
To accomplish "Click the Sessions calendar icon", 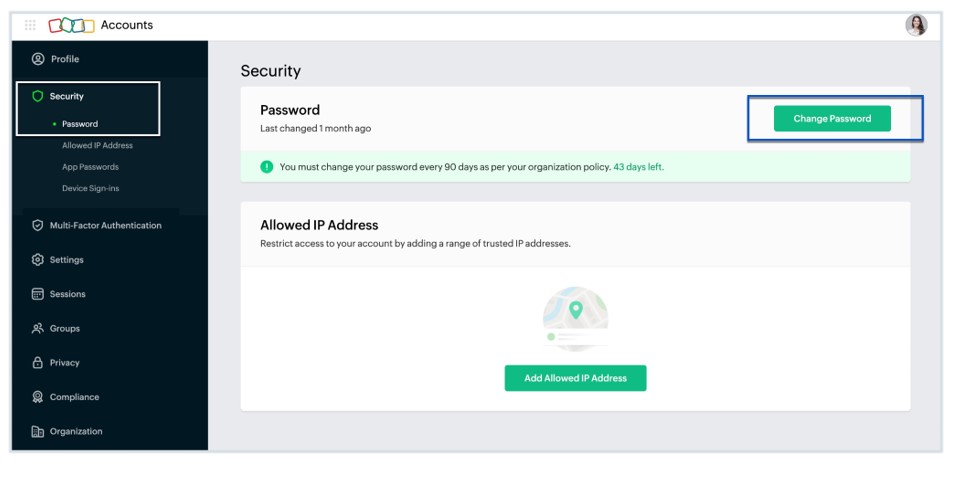I will 38,294.
